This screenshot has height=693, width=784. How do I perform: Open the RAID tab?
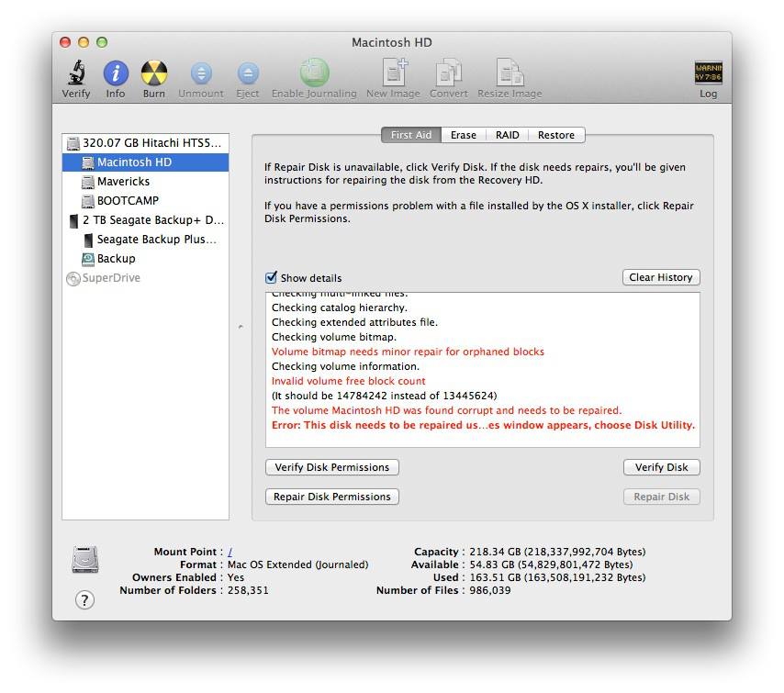tap(507, 135)
